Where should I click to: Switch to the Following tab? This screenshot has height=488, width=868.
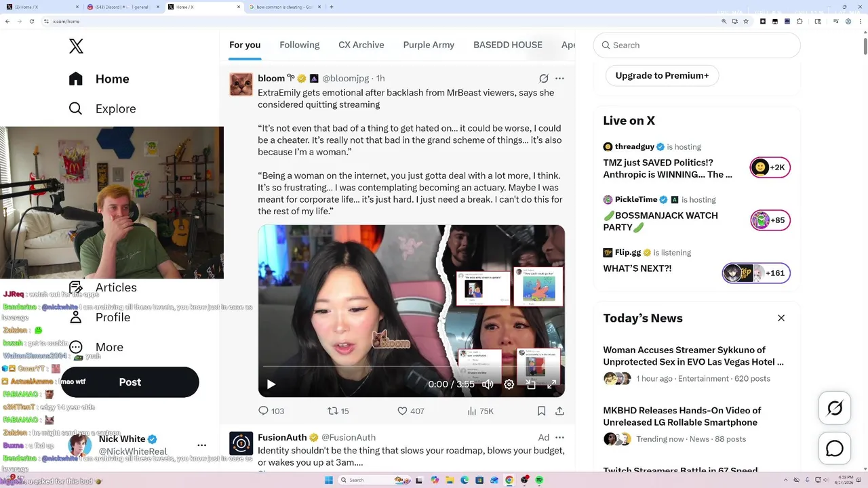pos(299,45)
